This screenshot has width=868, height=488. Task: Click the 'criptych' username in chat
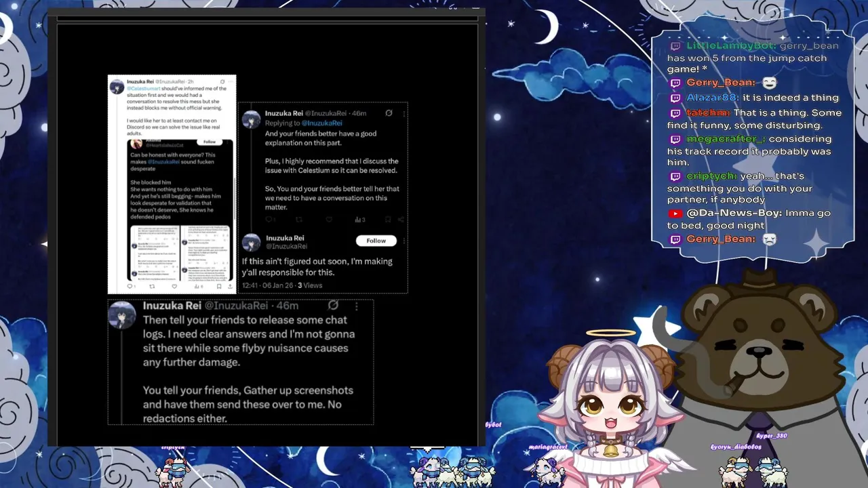pyautogui.click(x=712, y=176)
